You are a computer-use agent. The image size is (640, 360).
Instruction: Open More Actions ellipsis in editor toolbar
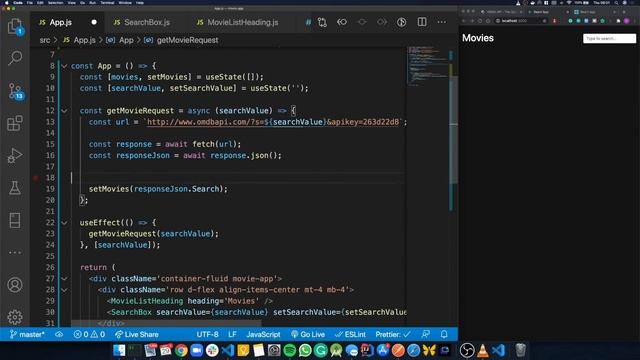pos(442,22)
